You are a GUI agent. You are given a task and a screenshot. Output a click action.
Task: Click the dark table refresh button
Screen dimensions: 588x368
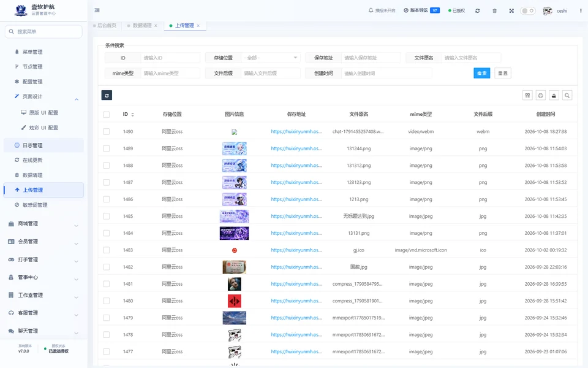tap(107, 96)
